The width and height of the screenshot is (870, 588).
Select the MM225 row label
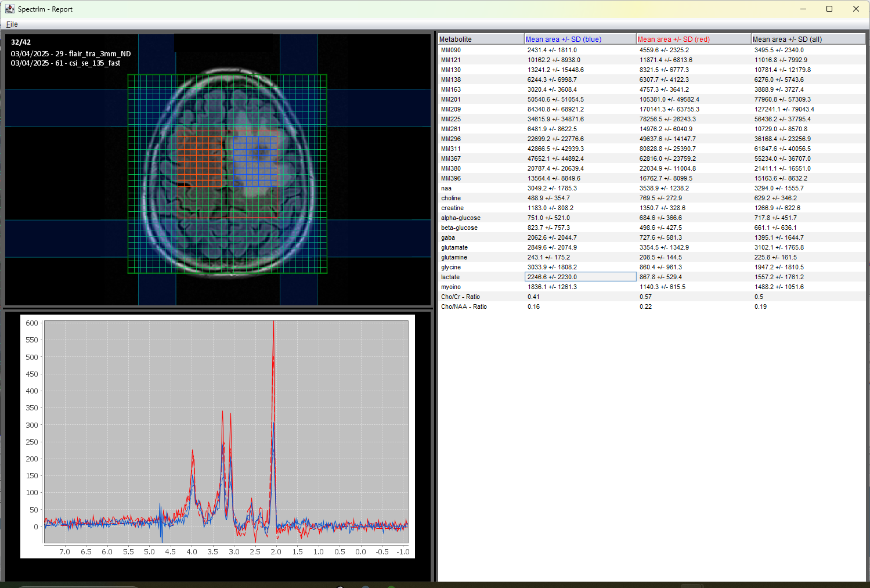click(450, 119)
